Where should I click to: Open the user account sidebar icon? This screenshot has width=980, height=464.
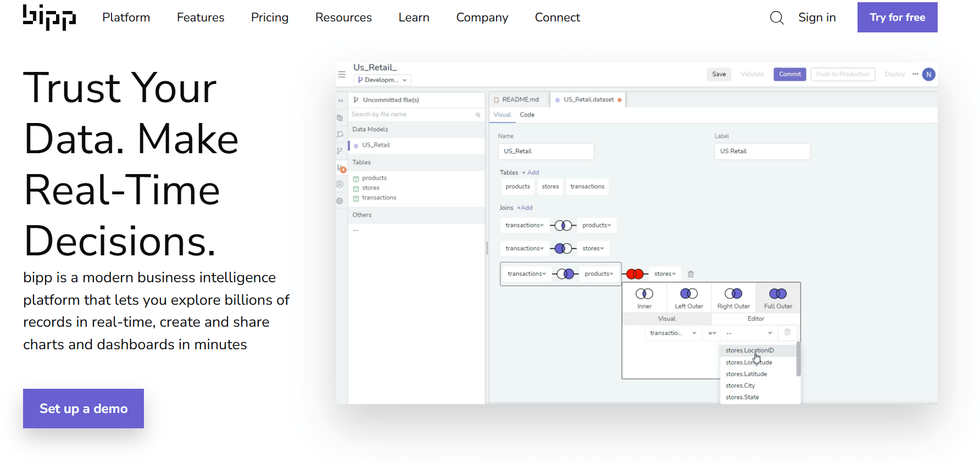[x=340, y=185]
